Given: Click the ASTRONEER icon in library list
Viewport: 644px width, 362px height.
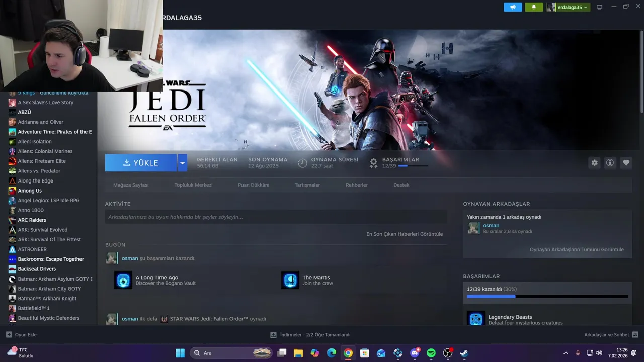Looking at the screenshot, I should click(12, 249).
